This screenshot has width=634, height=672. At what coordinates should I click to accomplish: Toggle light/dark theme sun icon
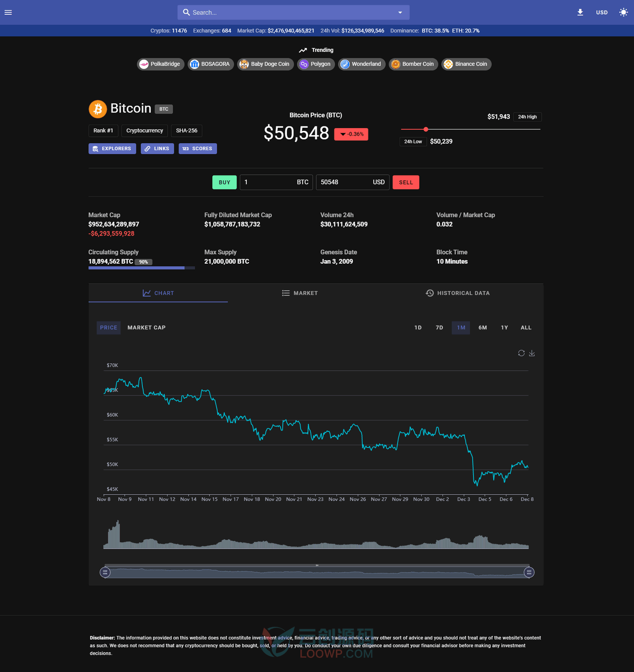pos(624,12)
